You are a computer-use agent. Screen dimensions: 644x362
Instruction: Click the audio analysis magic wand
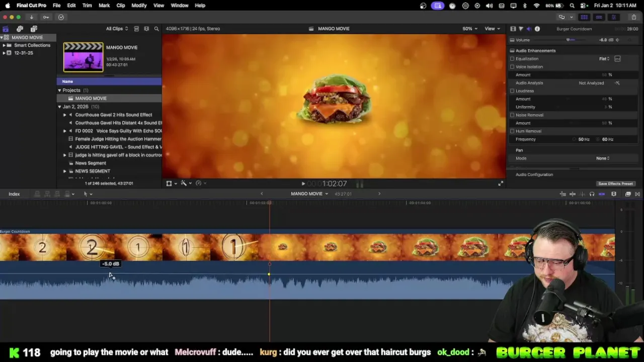[617, 83]
